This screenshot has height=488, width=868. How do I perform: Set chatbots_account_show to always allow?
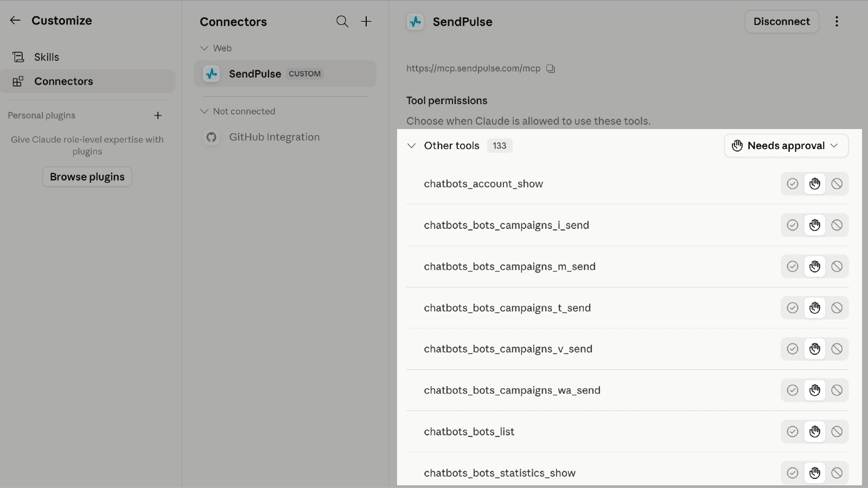click(793, 184)
